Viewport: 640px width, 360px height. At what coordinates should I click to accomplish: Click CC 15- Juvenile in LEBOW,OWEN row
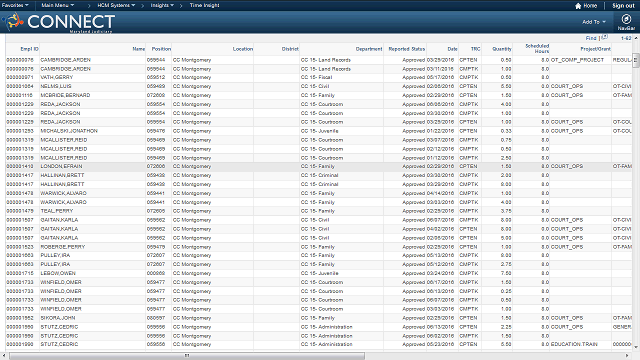coord(320,273)
